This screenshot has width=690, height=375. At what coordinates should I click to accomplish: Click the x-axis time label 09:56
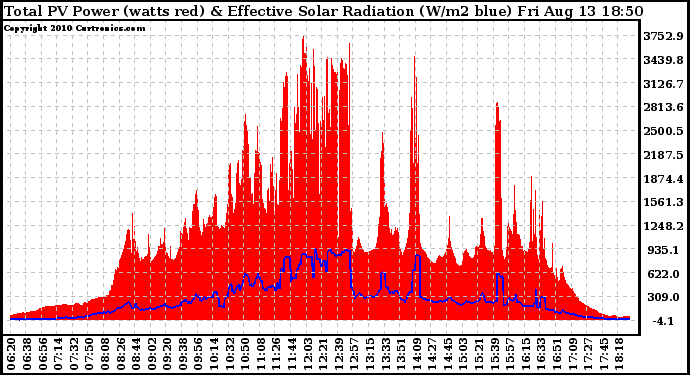coord(198,354)
